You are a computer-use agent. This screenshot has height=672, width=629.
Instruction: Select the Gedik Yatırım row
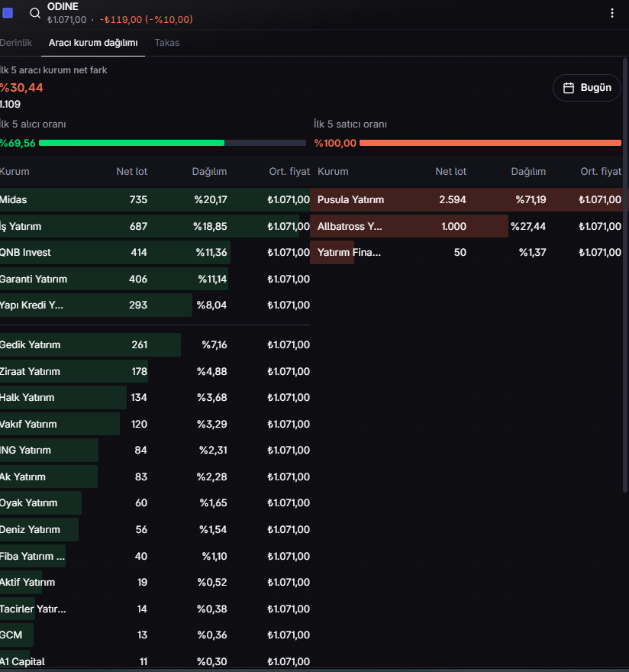point(155,344)
